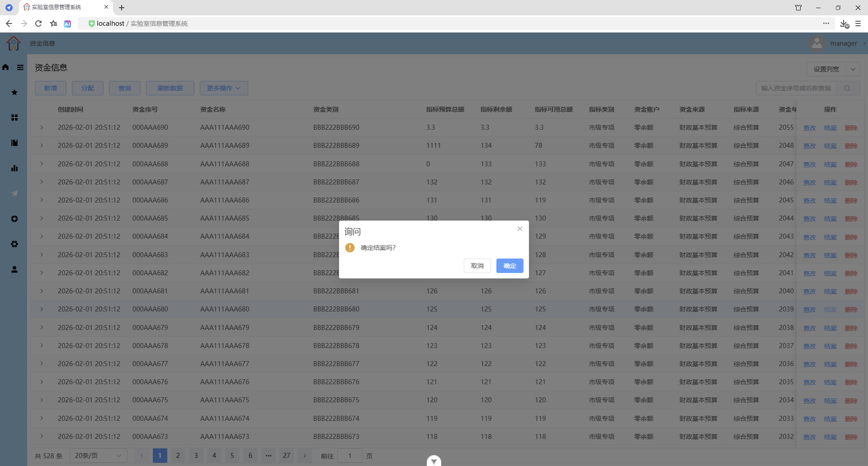The height and width of the screenshot is (466, 868).
Task: Go to page 27
Action: pyautogui.click(x=287, y=456)
